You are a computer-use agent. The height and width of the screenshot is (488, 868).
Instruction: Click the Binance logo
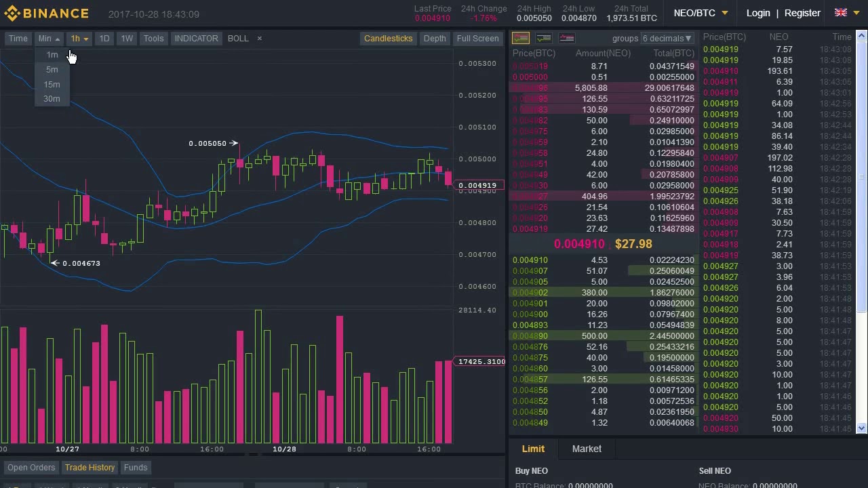46,14
